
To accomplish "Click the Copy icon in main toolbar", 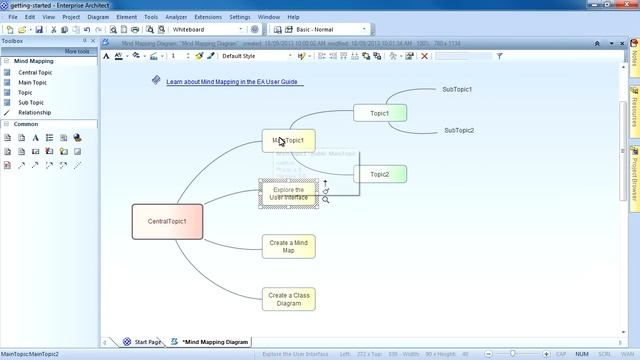I will pyautogui.click(x=64, y=29).
